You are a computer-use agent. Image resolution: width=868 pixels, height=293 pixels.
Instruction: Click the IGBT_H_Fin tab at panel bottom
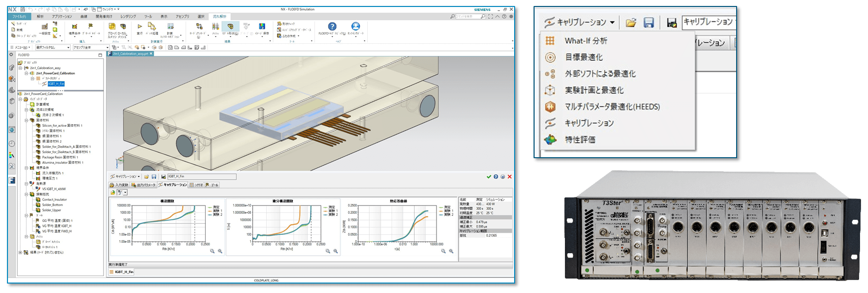tap(122, 272)
